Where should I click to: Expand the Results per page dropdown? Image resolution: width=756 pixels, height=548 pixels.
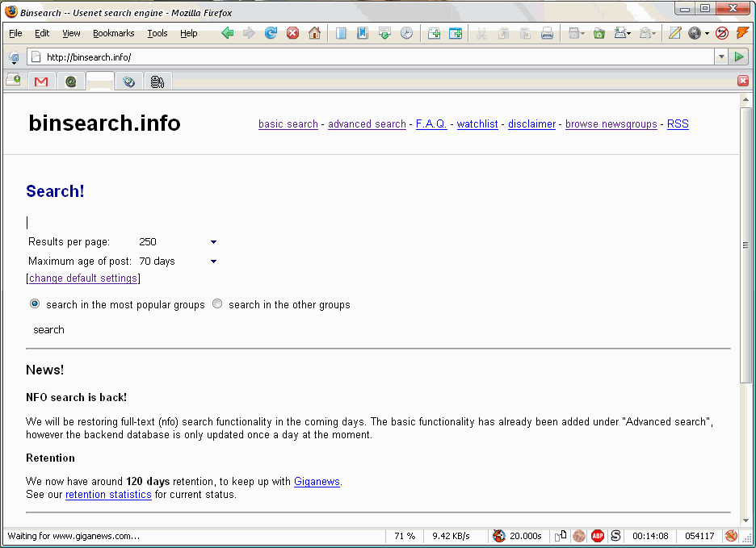pyautogui.click(x=213, y=242)
